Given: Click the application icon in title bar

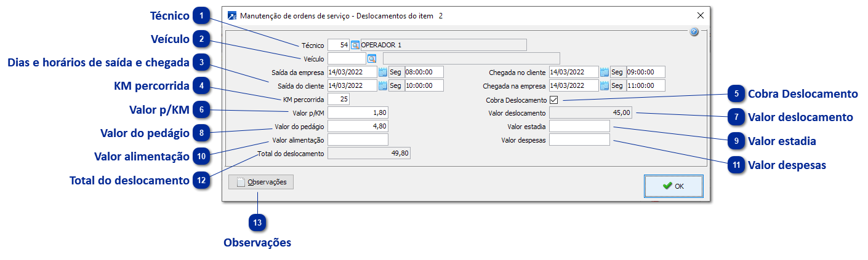Looking at the screenshot, I should (232, 15).
